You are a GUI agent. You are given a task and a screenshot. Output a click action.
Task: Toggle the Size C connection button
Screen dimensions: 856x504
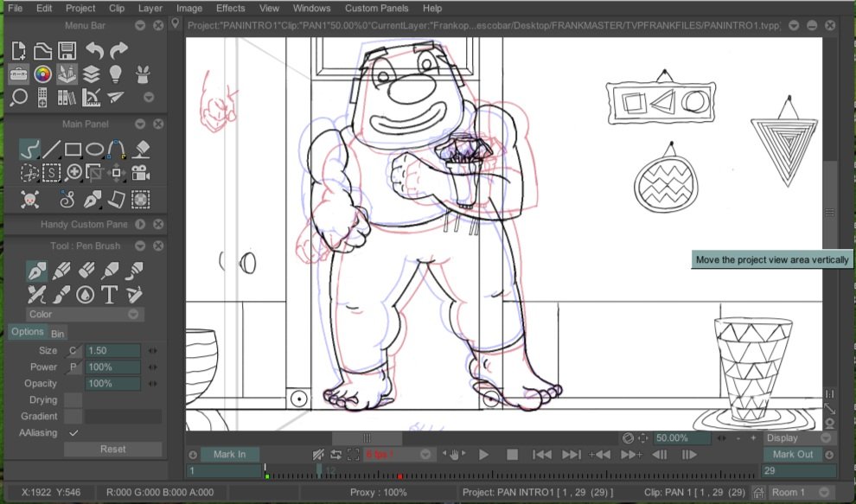73,351
